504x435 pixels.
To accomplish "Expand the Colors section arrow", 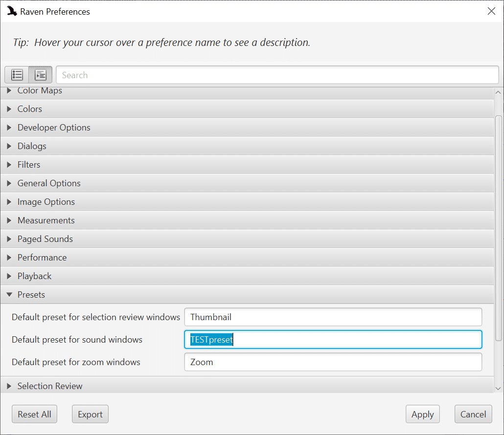I will [x=9, y=109].
